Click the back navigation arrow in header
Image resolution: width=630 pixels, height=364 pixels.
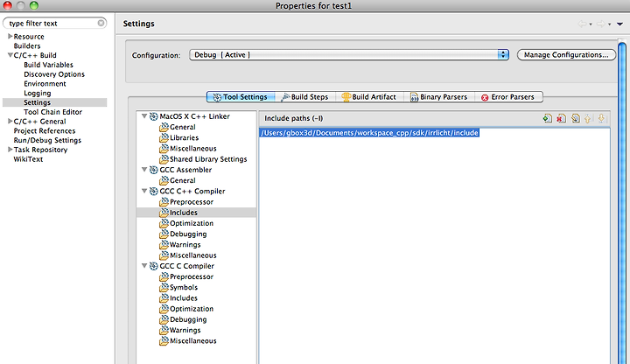pos(582,24)
